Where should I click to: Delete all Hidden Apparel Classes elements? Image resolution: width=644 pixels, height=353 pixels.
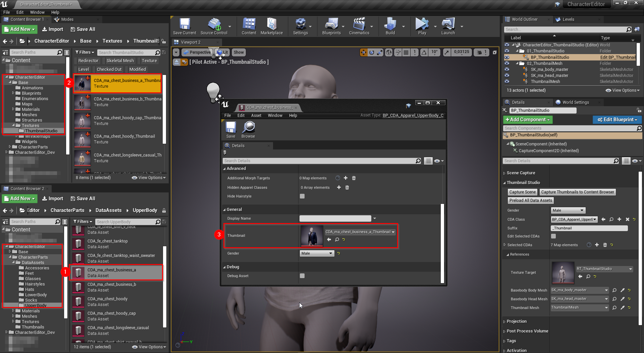[347, 187]
